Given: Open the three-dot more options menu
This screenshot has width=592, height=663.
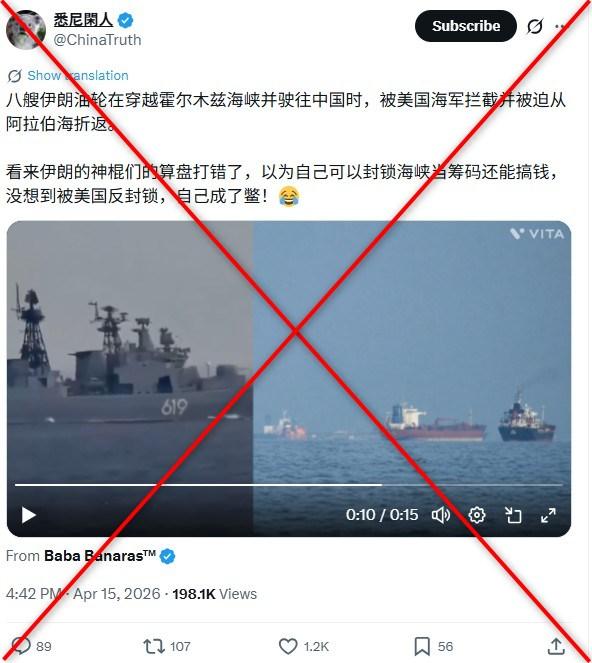Looking at the screenshot, I should point(560,27).
